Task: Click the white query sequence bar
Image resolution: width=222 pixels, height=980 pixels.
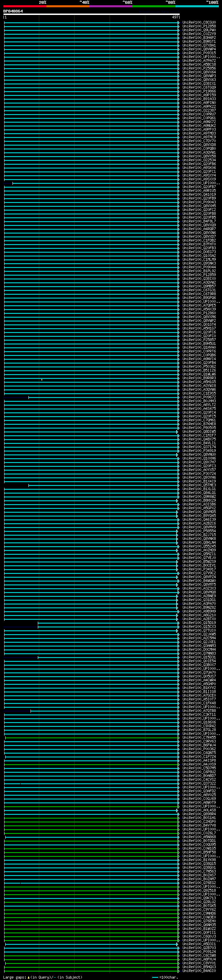Action: (x=92, y=14)
